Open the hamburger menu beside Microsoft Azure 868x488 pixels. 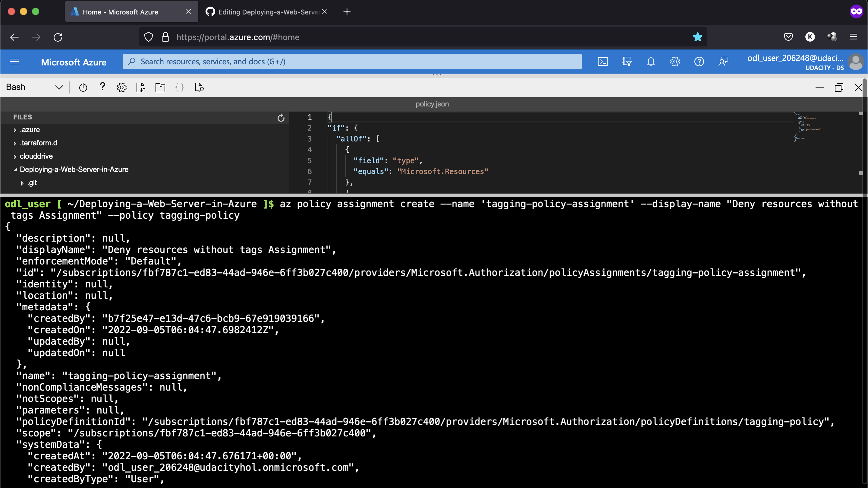coord(14,62)
